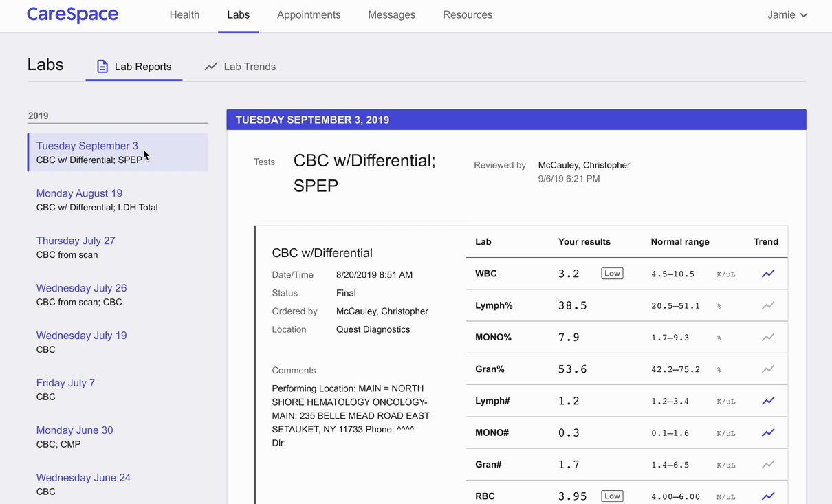Select the Thursday July 27 report

[x=76, y=241]
